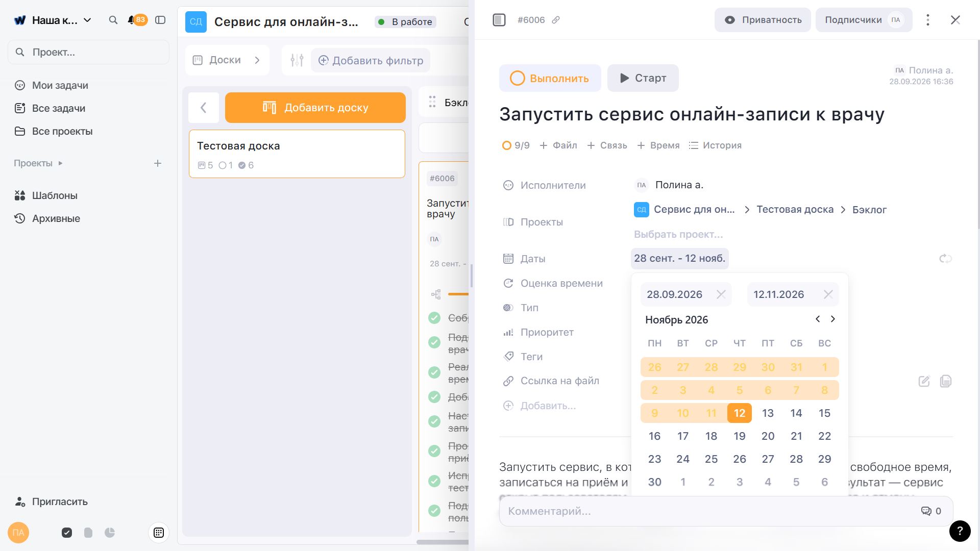Open the filter settings sliders icon

click(x=297, y=60)
